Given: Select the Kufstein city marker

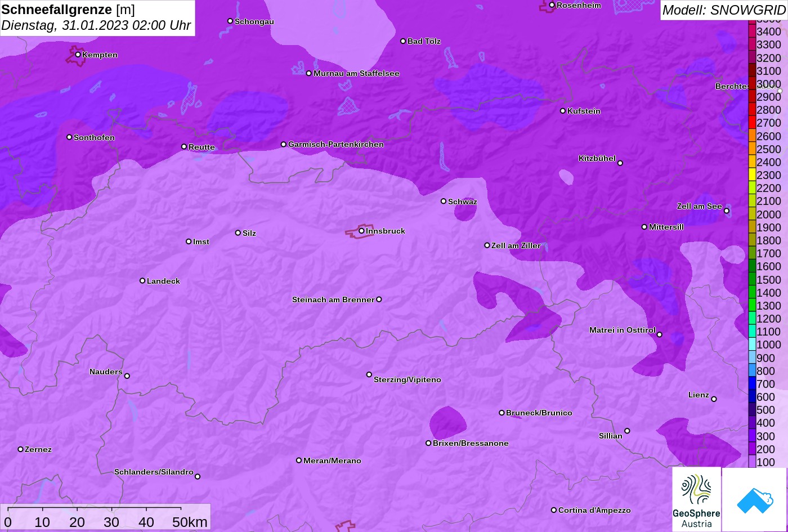Looking at the screenshot, I should pos(563,111).
